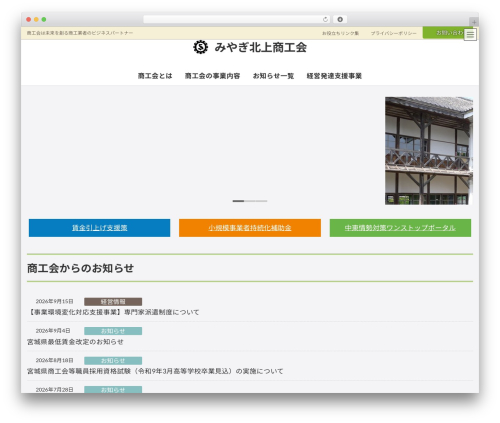Image resolution: width=500 pixels, height=423 pixels.
Task: Open 宮城県商工会等職員採用資格試験 article
Action: click(x=155, y=371)
